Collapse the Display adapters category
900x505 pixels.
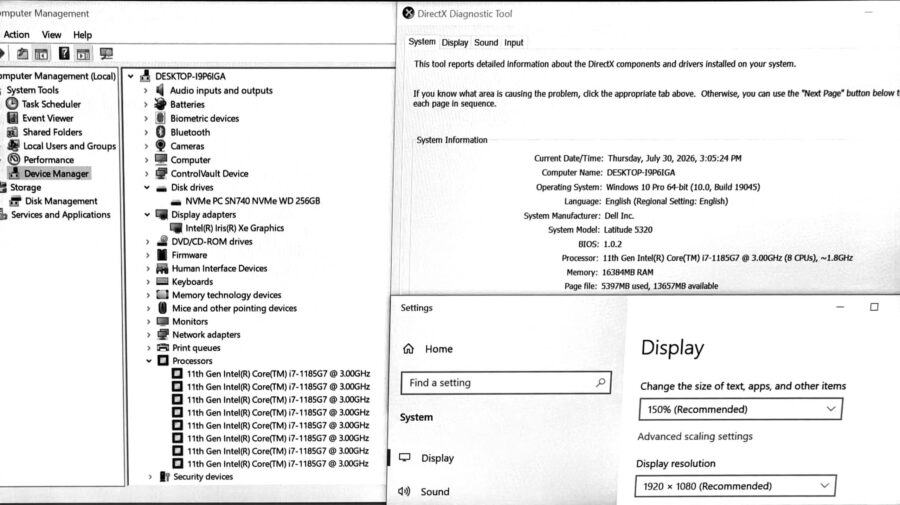point(147,214)
